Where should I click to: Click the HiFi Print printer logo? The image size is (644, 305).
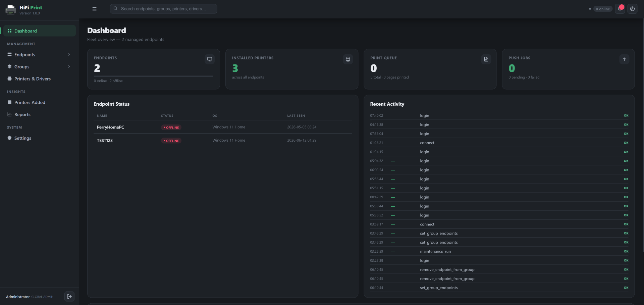click(11, 10)
